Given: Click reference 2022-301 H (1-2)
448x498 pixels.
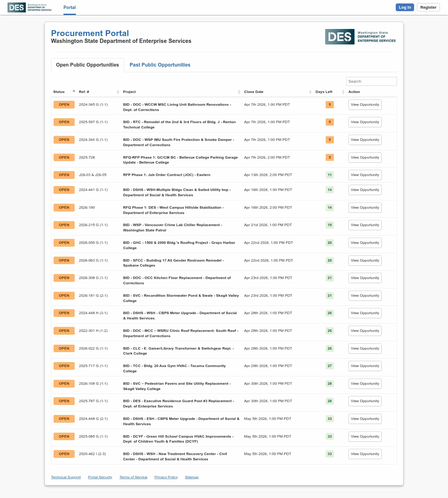Looking at the screenshot, I should [93, 331].
